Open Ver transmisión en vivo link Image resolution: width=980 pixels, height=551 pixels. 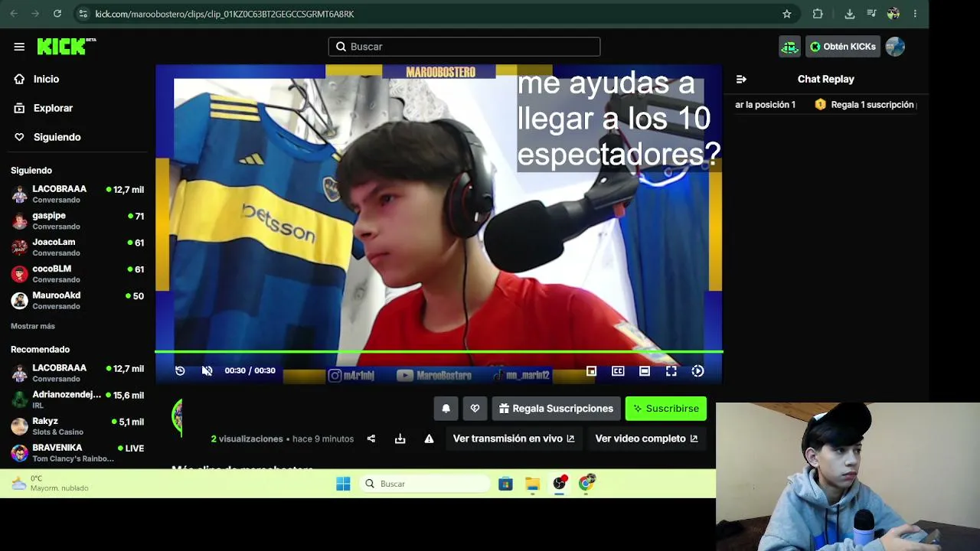point(514,439)
